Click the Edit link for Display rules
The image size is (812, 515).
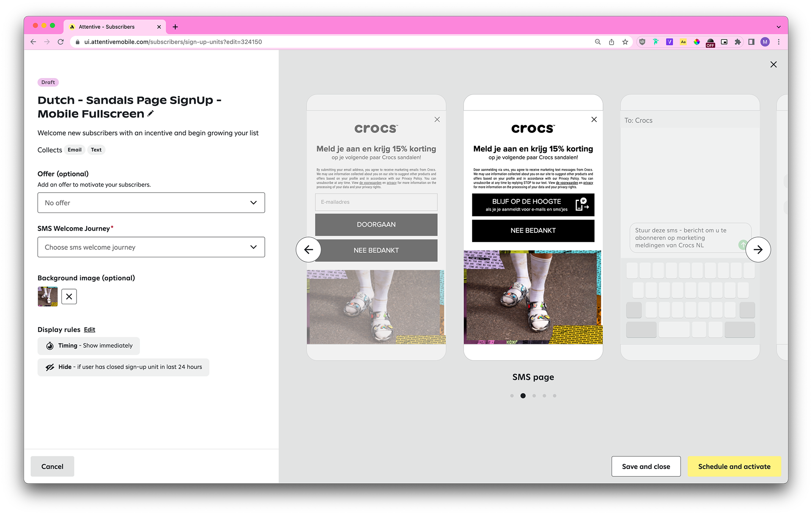(x=89, y=330)
